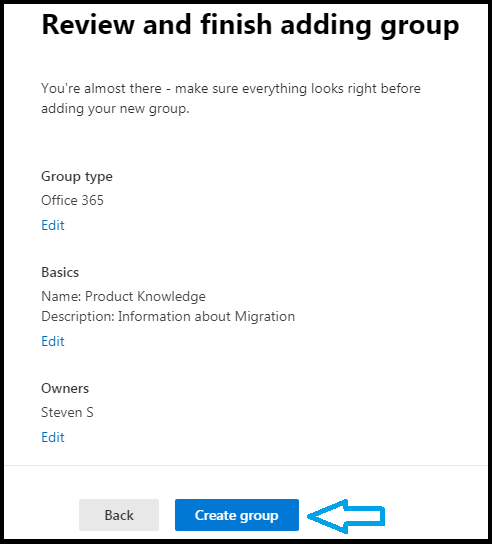This screenshot has width=492, height=544.
Task: Click the horizontal divider above the buttons
Action: [246, 465]
